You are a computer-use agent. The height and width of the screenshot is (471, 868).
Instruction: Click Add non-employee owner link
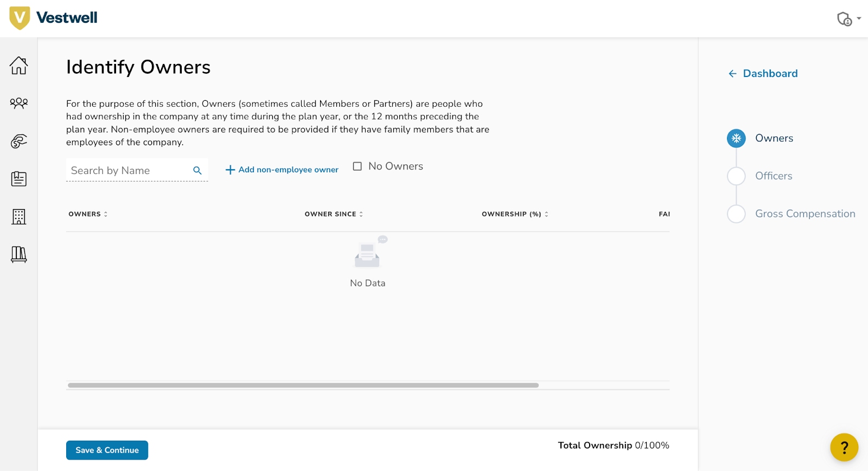pos(282,170)
